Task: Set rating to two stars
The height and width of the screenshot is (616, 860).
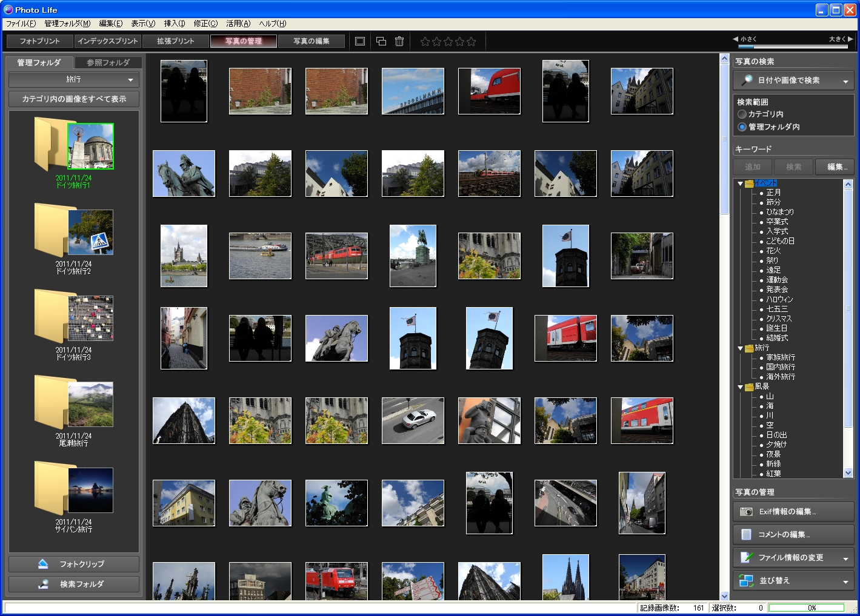Action: point(436,42)
